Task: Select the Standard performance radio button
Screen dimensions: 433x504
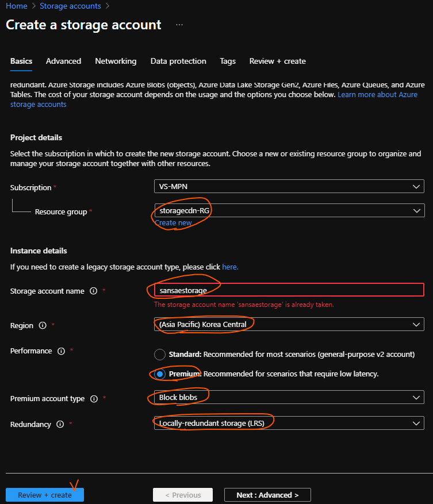Action: click(x=160, y=354)
